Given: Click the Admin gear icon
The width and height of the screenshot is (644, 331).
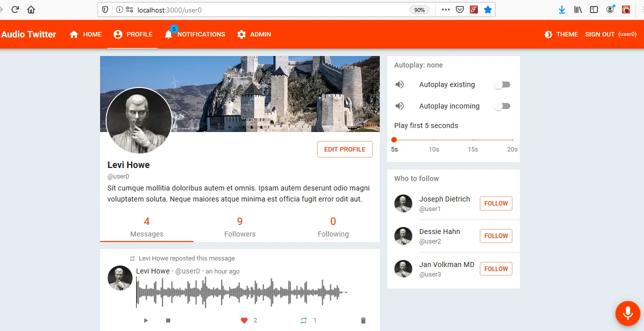Looking at the screenshot, I should point(241,34).
